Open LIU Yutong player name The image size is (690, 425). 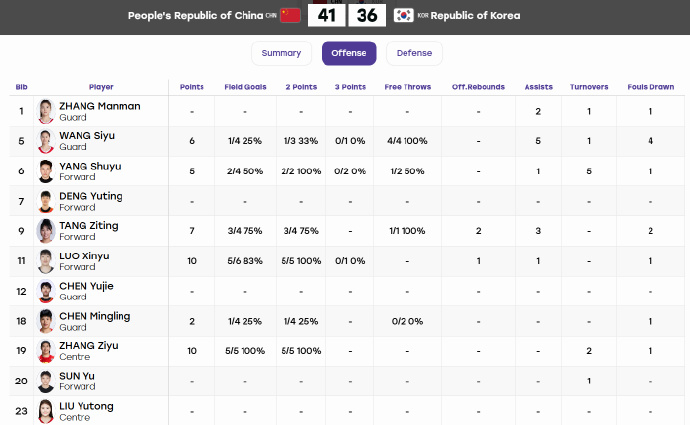click(86, 406)
